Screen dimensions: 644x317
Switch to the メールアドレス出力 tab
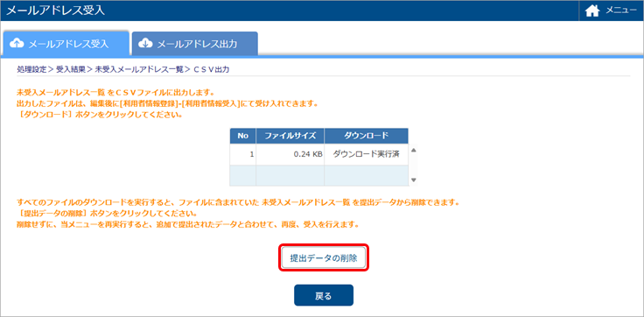(x=194, y=44)
